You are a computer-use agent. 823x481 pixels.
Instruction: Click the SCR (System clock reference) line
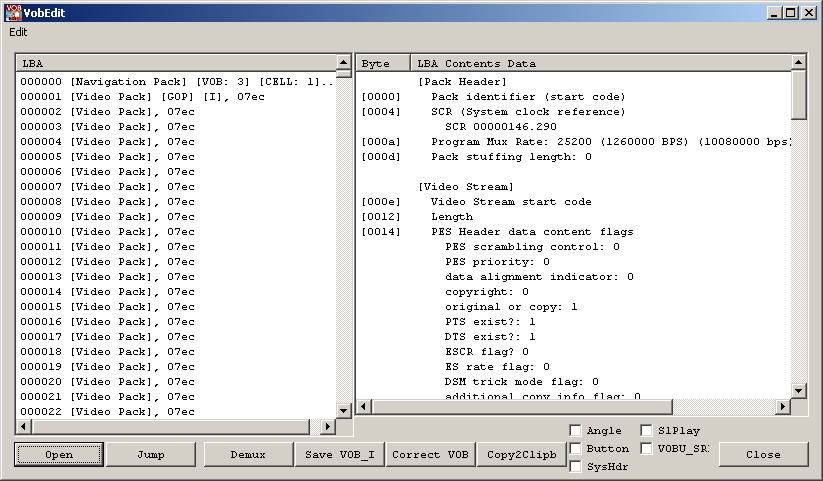pyautogui.click(x=528, y=112)
